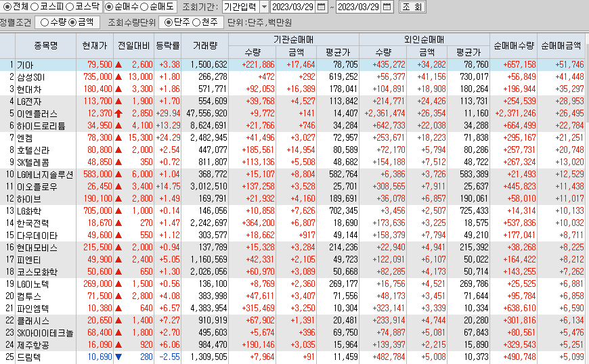Viewport: 589px width, 364px height.
Task: Click the 등락률 column header
Action: click(167, 46)
